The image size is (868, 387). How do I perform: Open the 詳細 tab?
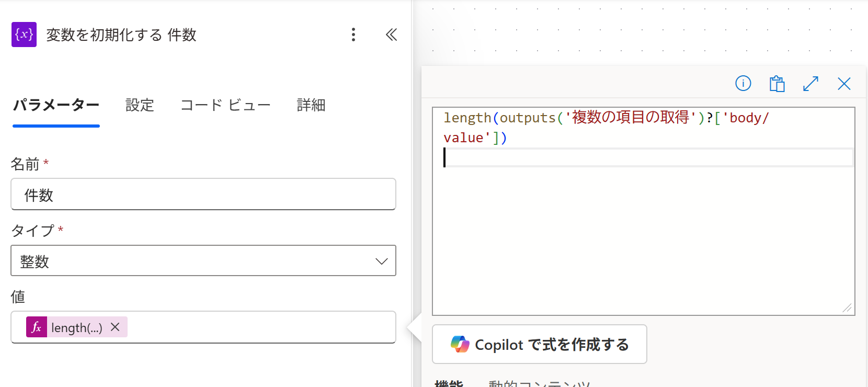(x=311, y=105)
